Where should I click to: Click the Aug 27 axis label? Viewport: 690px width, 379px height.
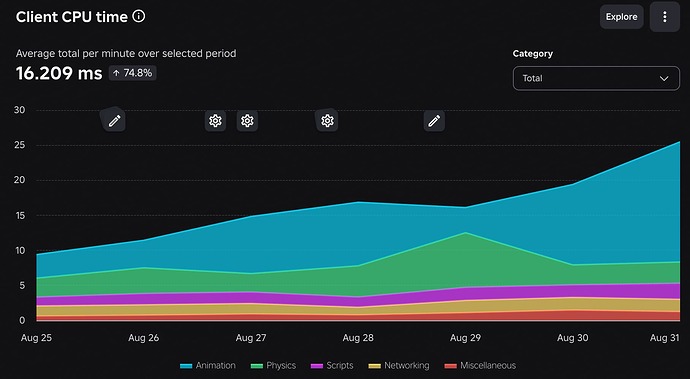[251, 338]
